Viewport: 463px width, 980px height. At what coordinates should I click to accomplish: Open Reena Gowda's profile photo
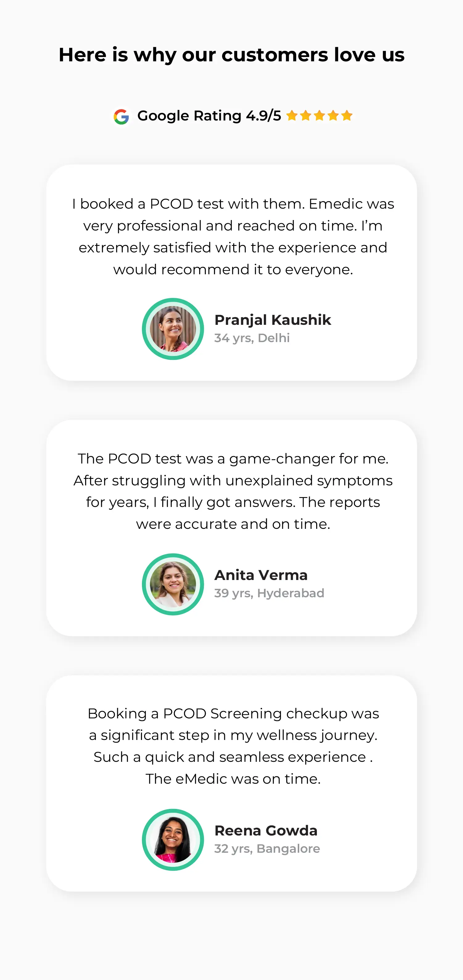pyautogui.click(x=173, y=839)
